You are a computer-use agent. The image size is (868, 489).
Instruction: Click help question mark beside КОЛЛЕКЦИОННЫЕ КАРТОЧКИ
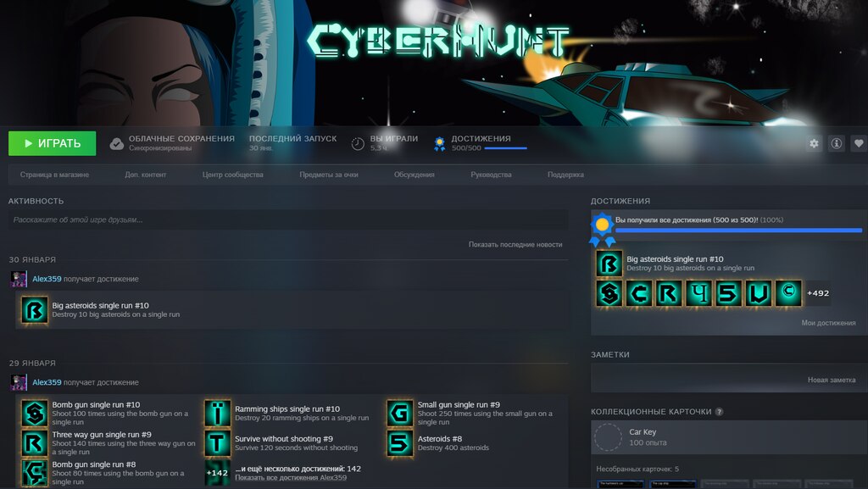719,412
